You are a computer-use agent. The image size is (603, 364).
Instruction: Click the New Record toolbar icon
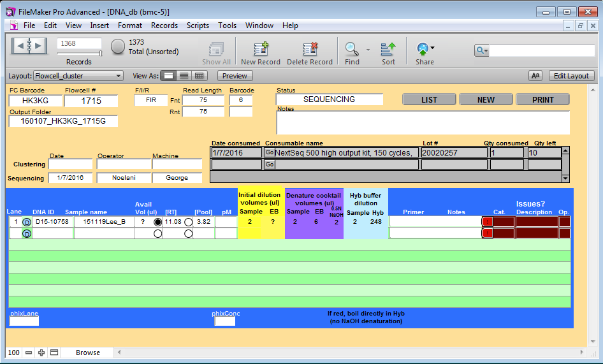pyautogui.click(x=261, y=50)
